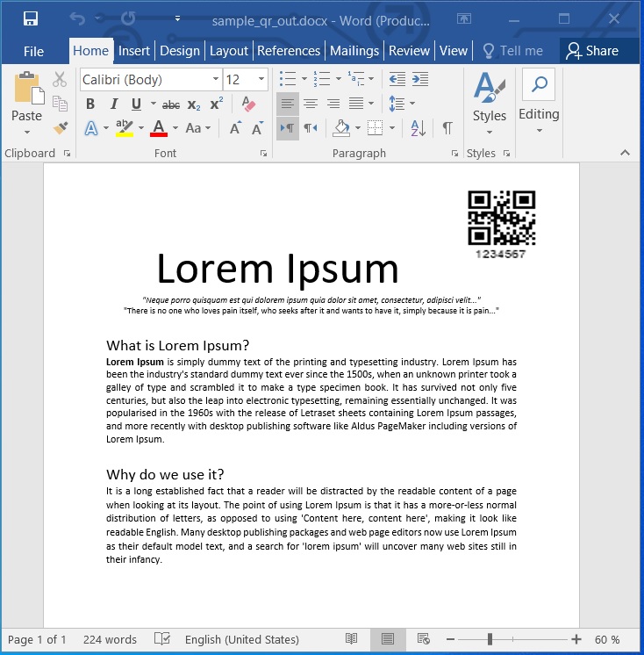Open the File menu

[x=33, y=51]
